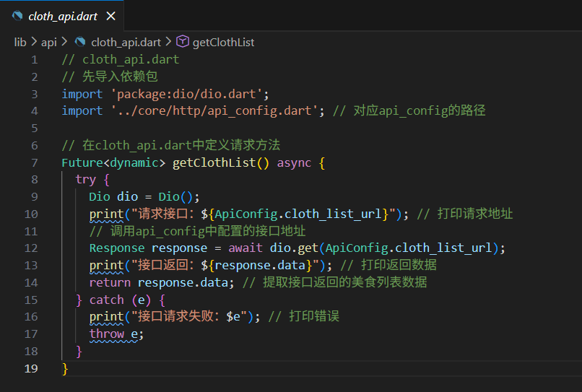Click 'Dio dio = Dio();' statement
The width and height of the screenshot is (582, 392).
(x=144, y=197)
